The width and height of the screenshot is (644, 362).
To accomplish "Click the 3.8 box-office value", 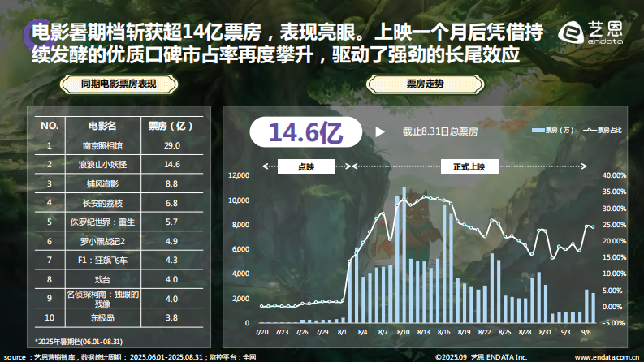I will pos(171,317).
